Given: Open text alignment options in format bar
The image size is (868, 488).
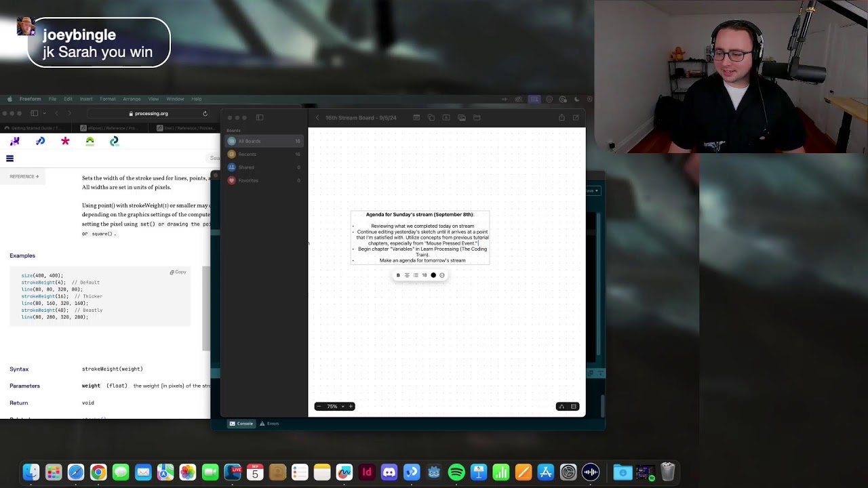Looking at the screenshot, I should (407, 275).
